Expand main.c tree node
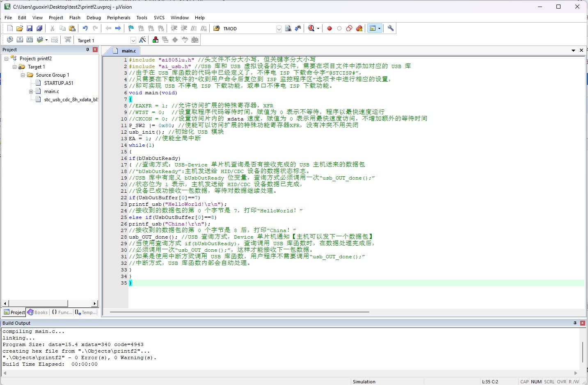588x385 pixels. pyautogui.click(x=31, y=91)
